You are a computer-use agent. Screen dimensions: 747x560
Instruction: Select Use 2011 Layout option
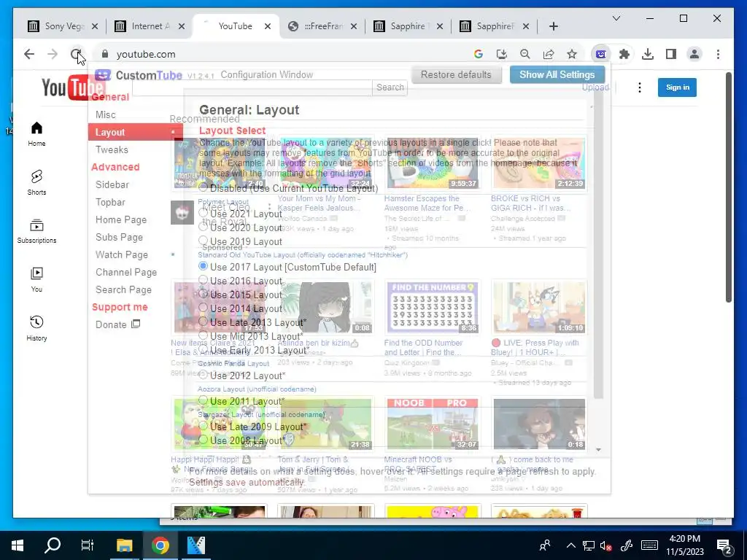pos(204,400)
